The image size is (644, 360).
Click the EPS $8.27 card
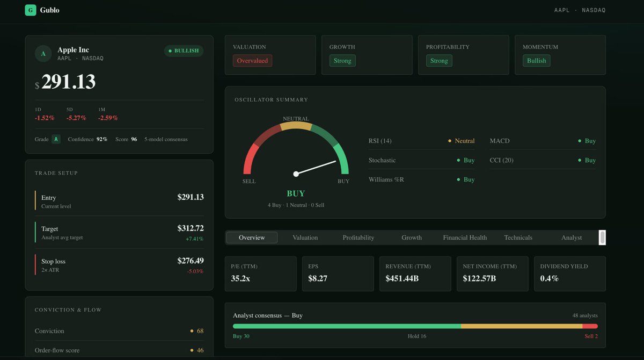(x=338, y=273)
